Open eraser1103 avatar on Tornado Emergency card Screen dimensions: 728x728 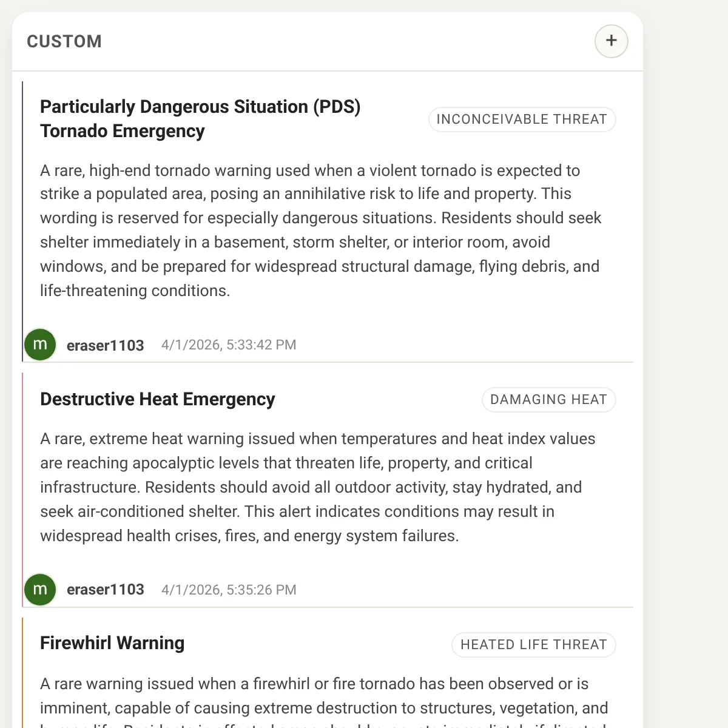[x=40, y=345]
